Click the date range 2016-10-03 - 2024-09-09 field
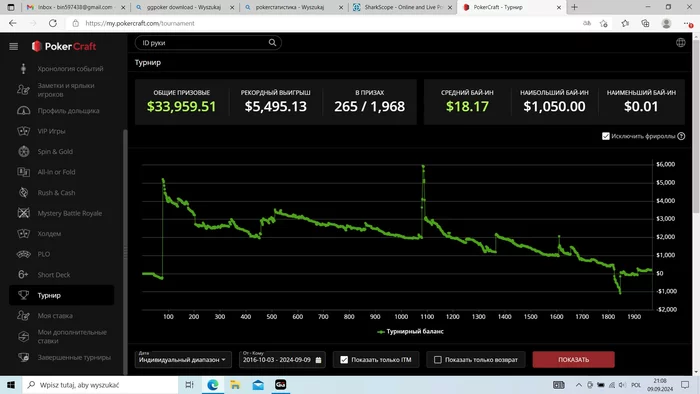700x394 pixels. click(282, 359)
